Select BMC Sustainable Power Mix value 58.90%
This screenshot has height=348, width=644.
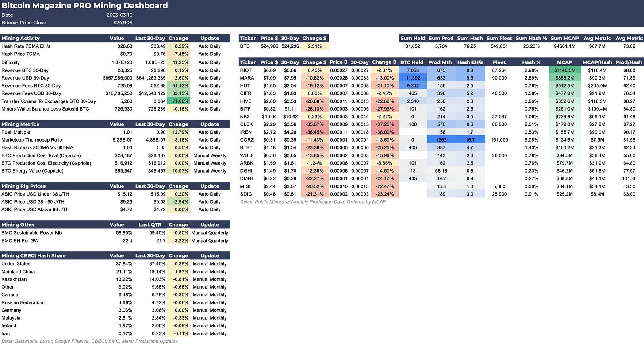123,232
